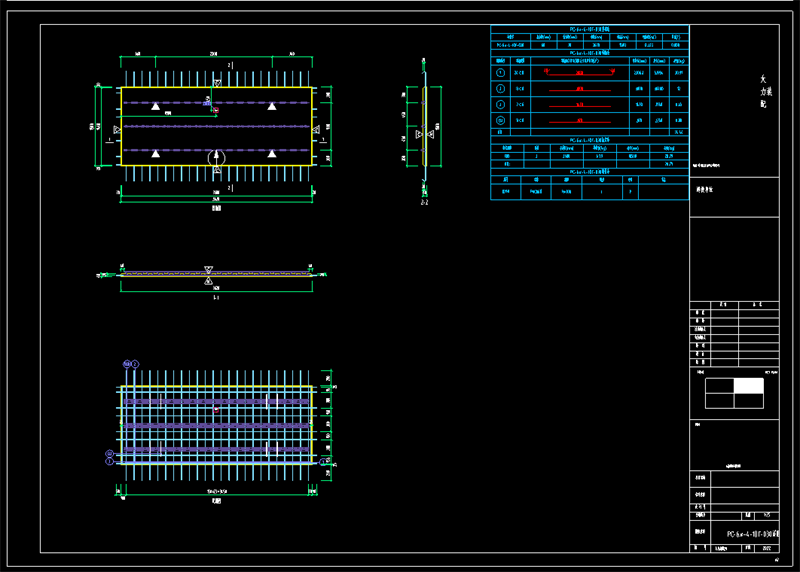Select the section cut mark "2" above top plan
Image resolution: width=800 pixels, height=572 pixels.
tap(230, 65)
